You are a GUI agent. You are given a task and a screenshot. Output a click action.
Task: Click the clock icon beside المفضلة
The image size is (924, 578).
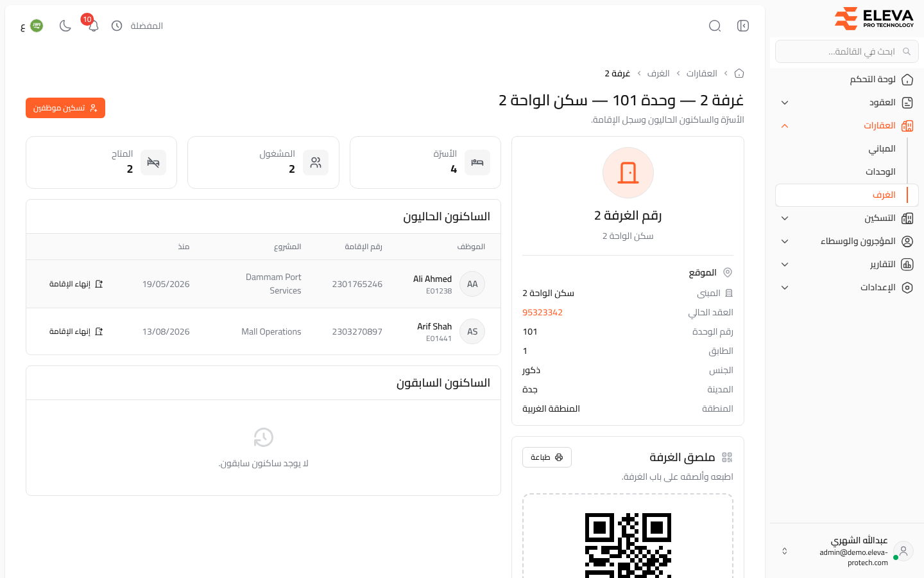pos(117,26)
